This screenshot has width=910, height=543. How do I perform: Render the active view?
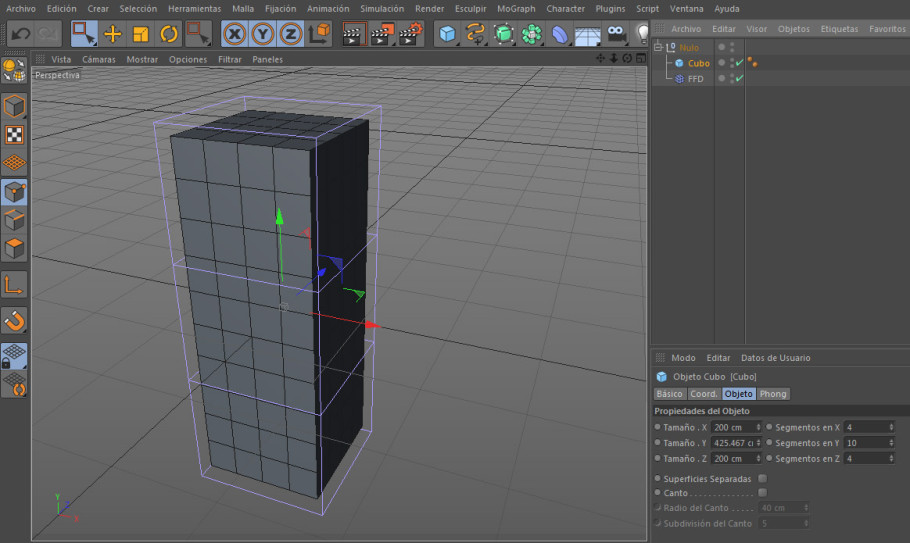(353, 34)
